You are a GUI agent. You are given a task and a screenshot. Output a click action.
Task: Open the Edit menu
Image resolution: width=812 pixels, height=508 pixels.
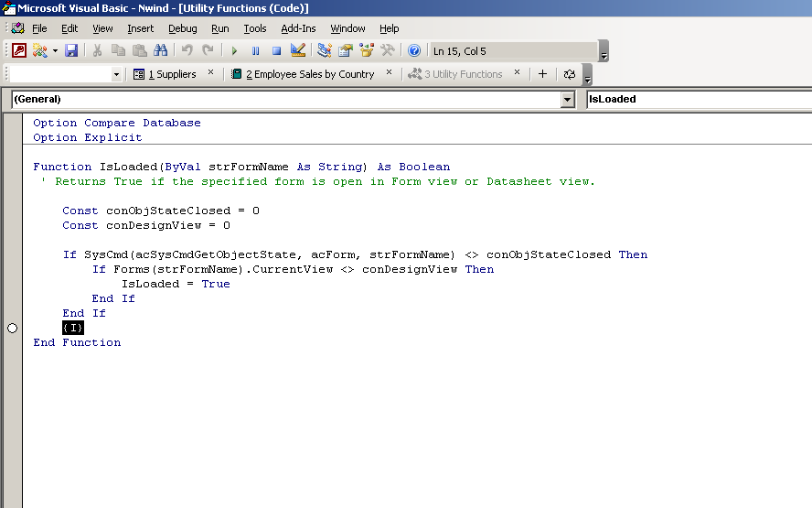[x=69, y=28]
